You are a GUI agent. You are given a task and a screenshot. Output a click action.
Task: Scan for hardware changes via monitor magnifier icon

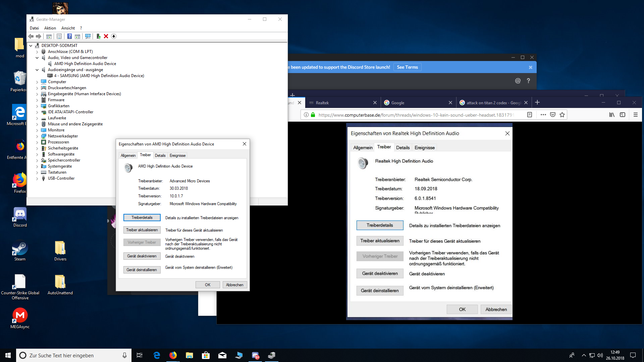pyautogui.click(x=88, y=36)
